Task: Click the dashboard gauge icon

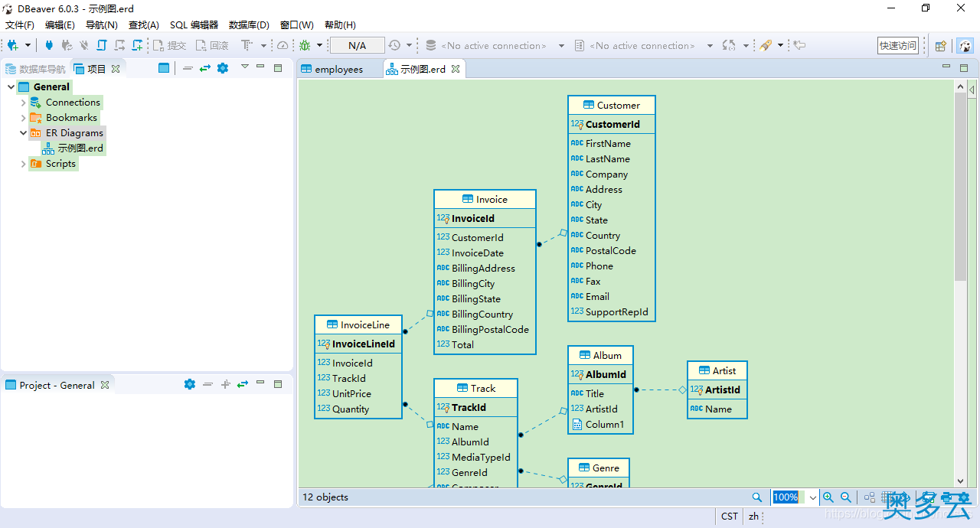Action: [x=283, y=46]
